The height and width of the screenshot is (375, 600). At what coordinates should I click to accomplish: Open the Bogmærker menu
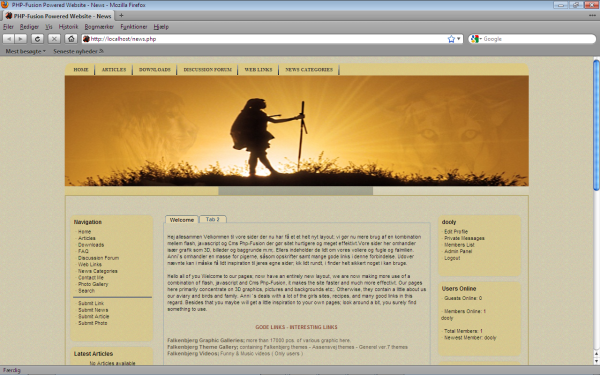99,27
